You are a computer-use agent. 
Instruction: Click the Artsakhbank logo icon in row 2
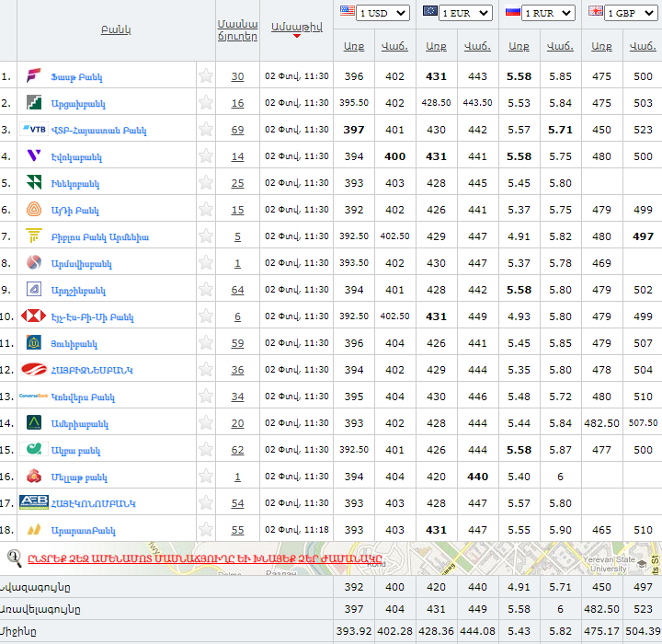(34, 102)
